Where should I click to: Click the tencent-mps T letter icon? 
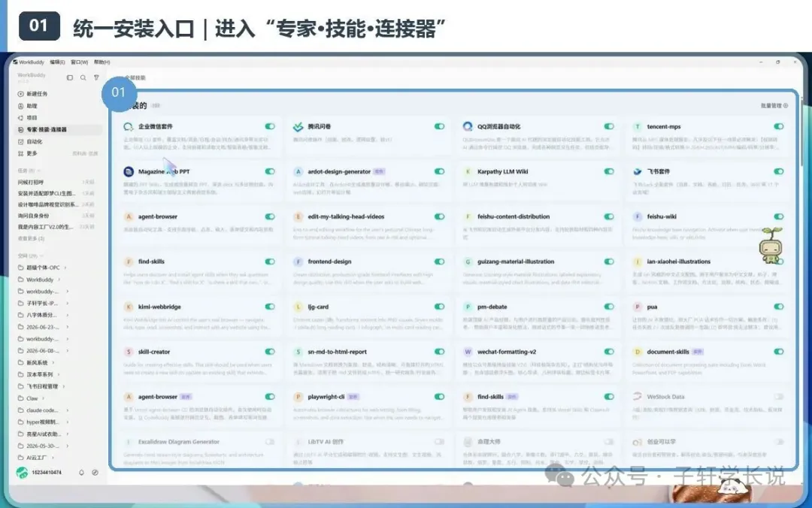tap(638, 126)
